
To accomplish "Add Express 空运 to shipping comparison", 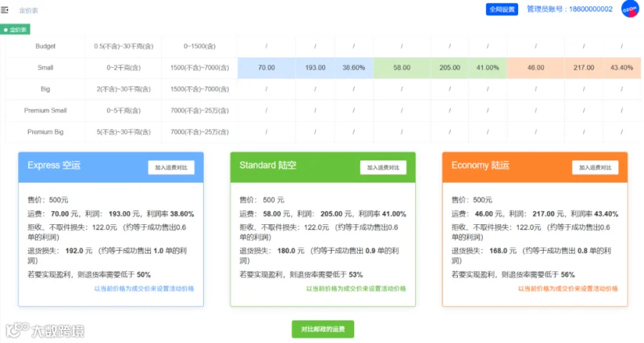I will [171, 168].
